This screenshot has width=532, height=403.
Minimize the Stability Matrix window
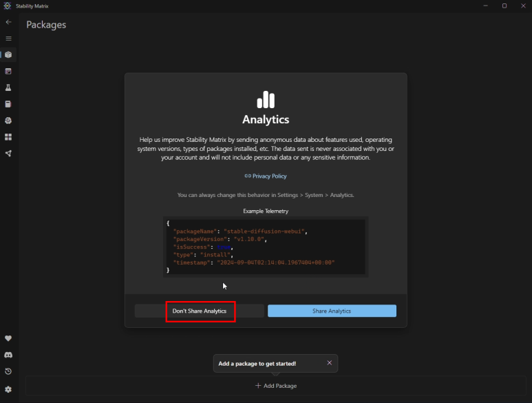[x=485, y=6]
